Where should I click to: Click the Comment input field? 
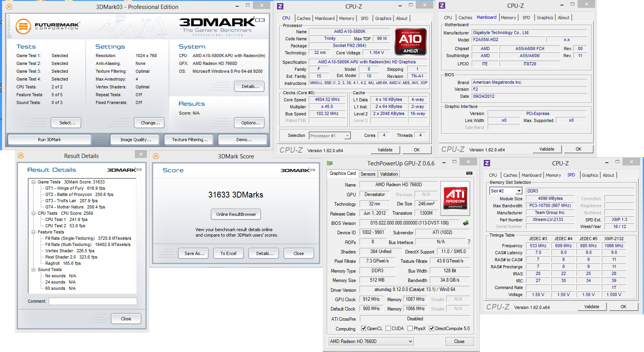[93, 301]
